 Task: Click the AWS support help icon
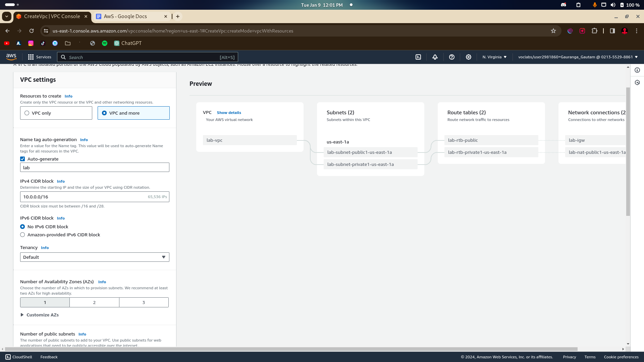pyautogui.click(x=452, y=57)
